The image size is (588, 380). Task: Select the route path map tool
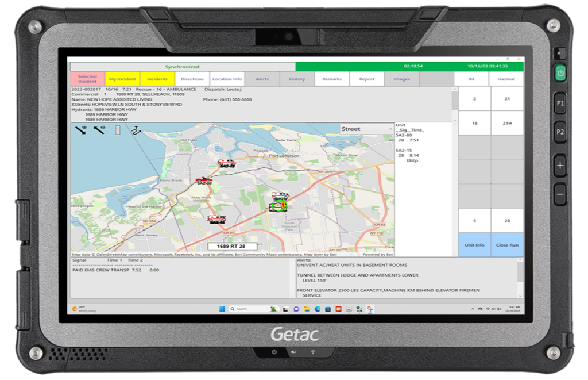[136, 130]
